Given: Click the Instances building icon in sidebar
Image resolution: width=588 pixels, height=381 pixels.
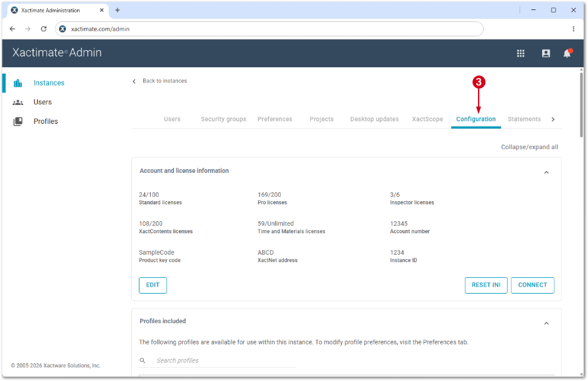Looking at the screenshot, I should point(18,83).
